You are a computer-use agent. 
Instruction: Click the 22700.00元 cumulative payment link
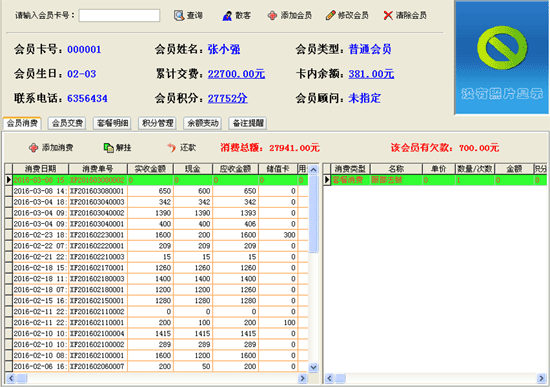point(236,74)
